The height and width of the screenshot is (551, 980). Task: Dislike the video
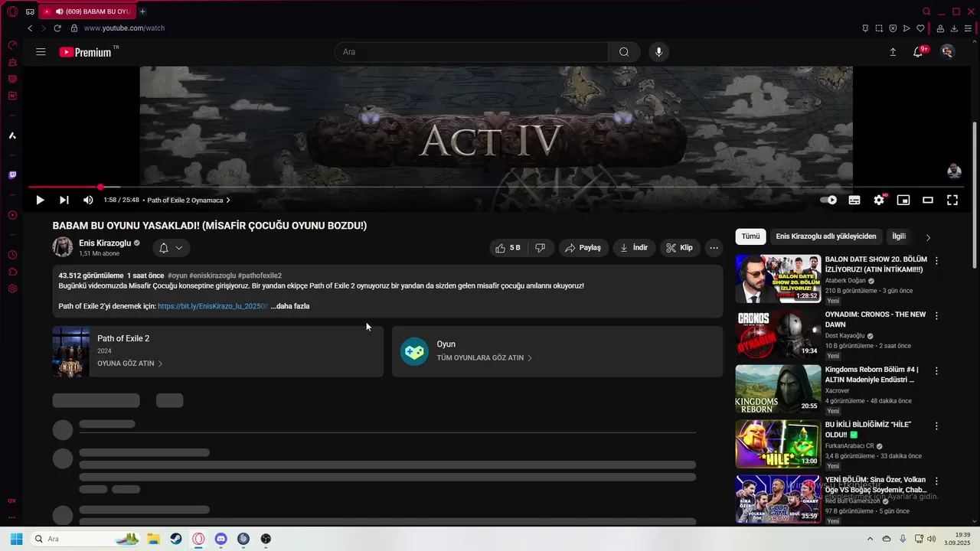[x=541, y=248]
